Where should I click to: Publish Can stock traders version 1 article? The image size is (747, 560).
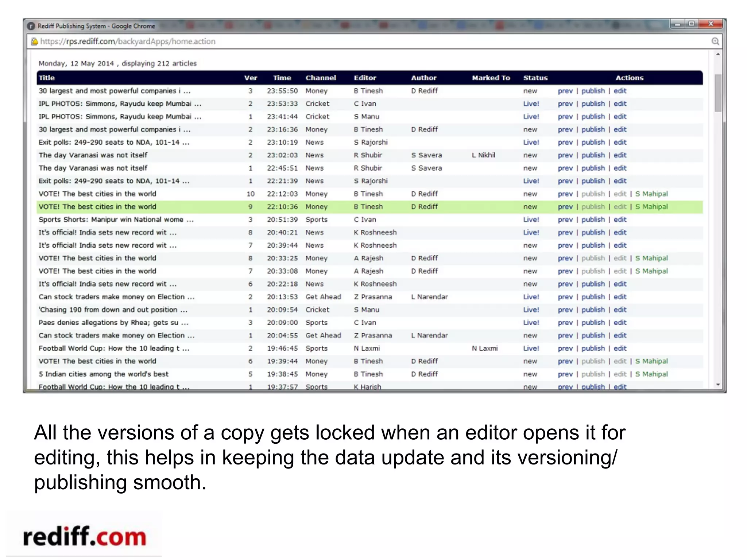(x=593, y=335)
